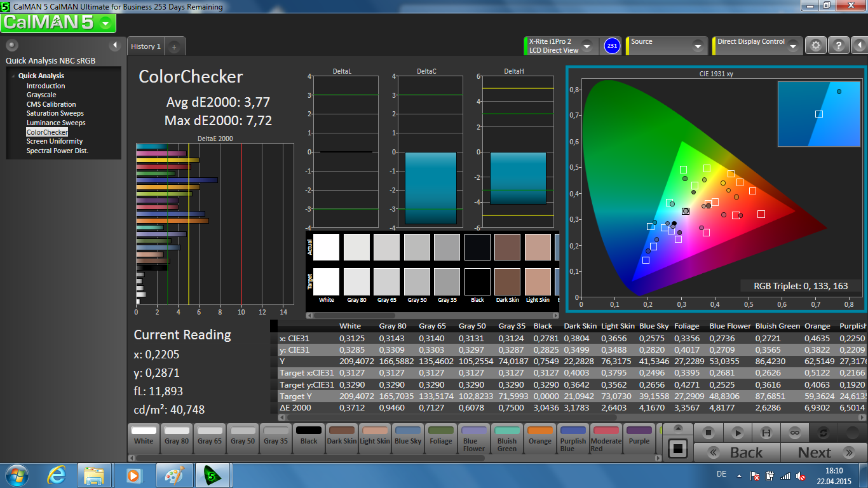
Task: Open settings with the gear icon
Action: coord(816,46)
